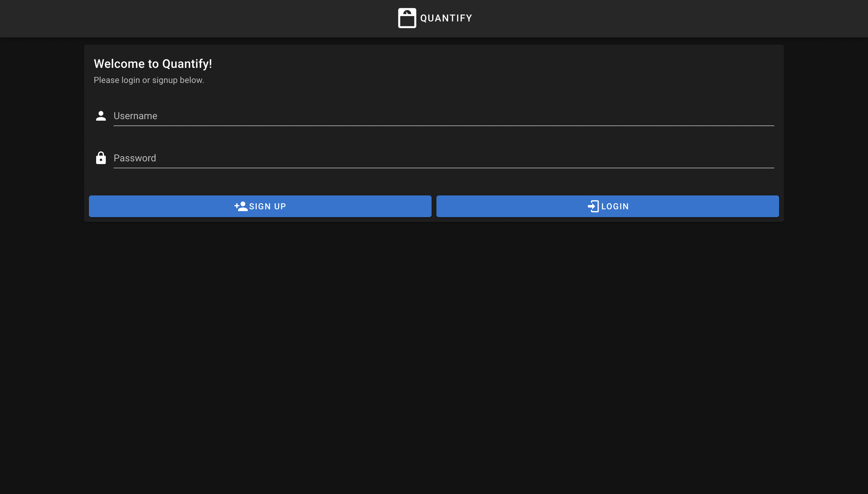The height and width of the screenshot is (494, 868).
Task: Click the QUANTIFY title text in header
Action: pyautogui.click(x=446, y=18)
